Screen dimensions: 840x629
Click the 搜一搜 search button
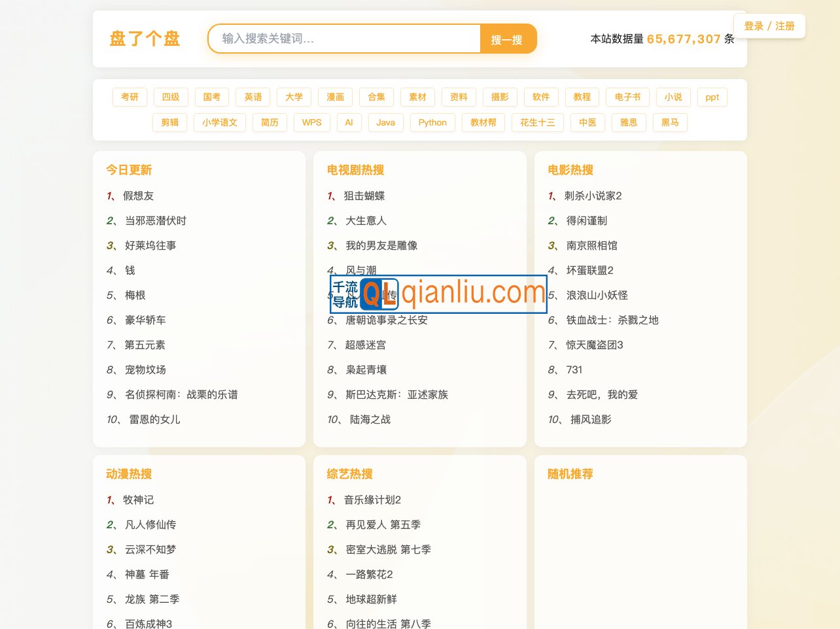pyautogui.click(x=507, y=39)
